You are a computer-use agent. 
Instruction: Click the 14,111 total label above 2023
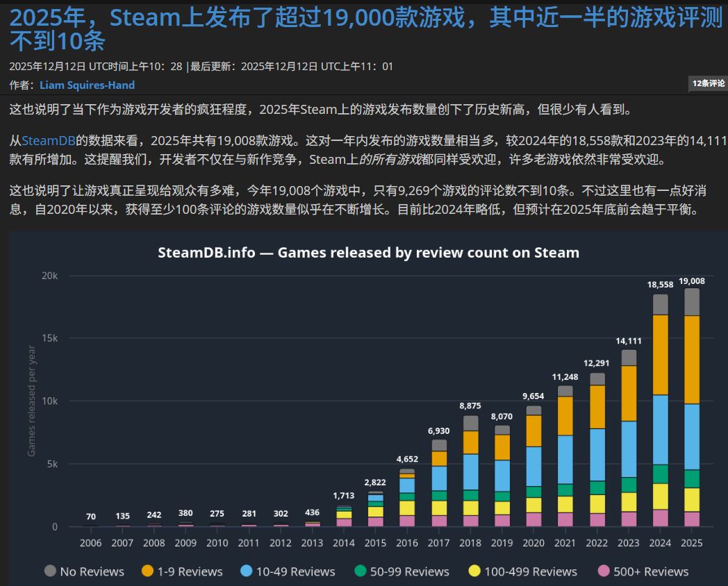coord(629,341)
